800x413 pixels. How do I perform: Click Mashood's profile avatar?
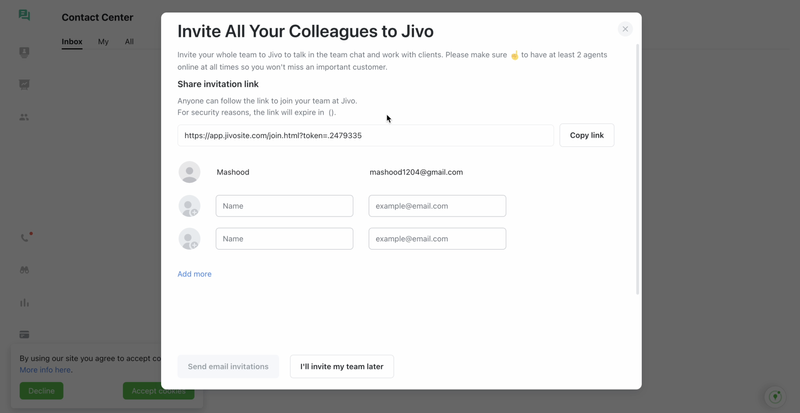pyautogui.click(x=189, y=172)
